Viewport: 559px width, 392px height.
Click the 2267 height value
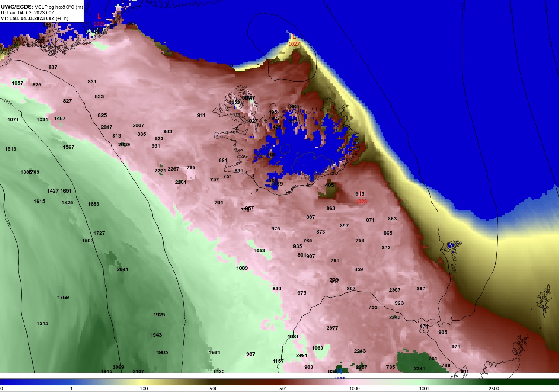click(x=173, y=169)
